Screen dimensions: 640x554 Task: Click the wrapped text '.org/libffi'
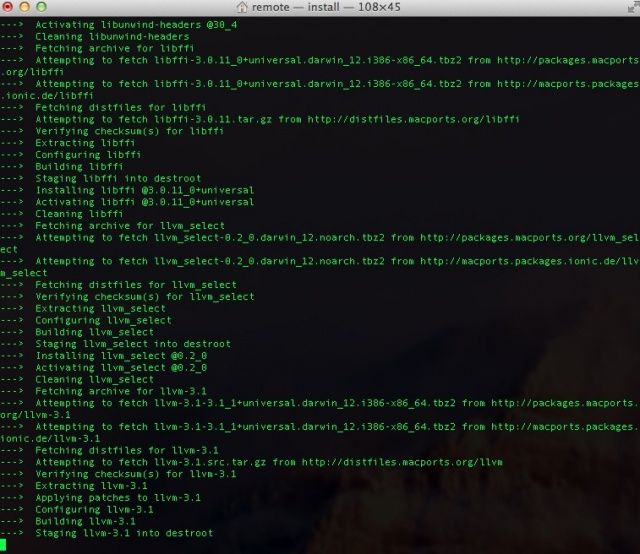click(x=32, y=72)
